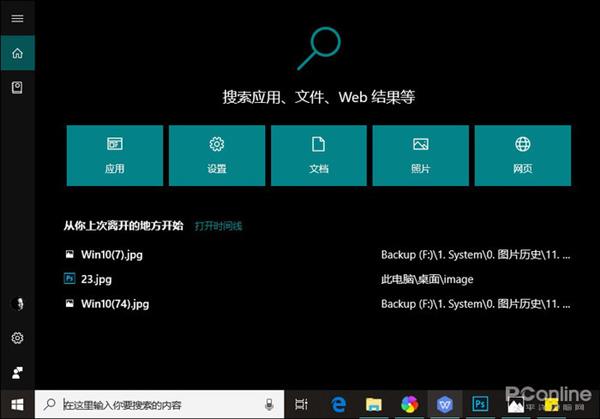This screenshot has width=600, height=419.
Task: Click the Backup (F:) path of Win10(7).jpg
Action: [476, 255]
